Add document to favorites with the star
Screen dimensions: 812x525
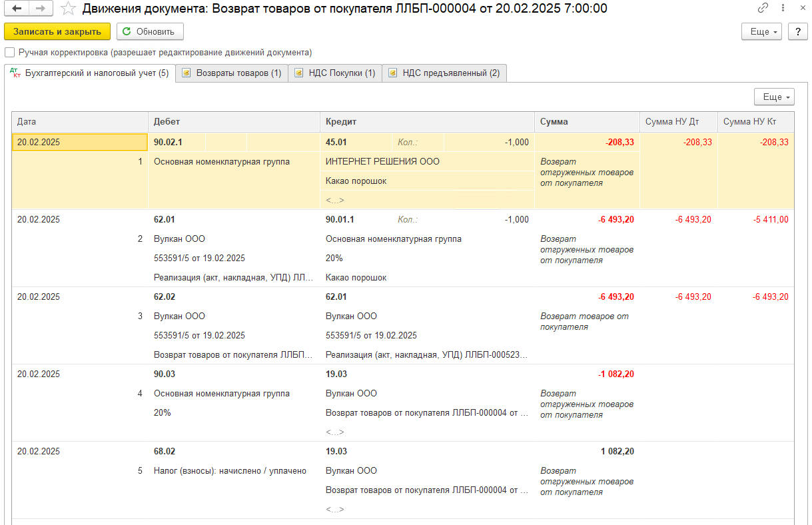pos(67,9)
